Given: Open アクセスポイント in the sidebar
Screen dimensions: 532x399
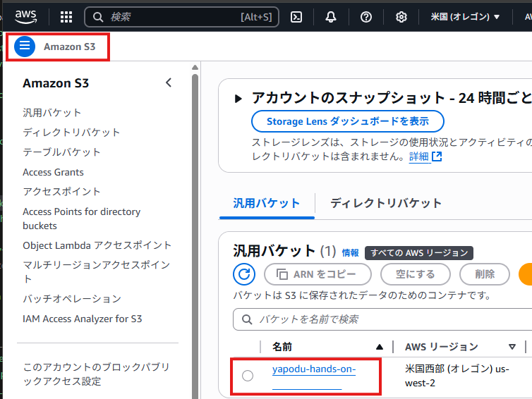Looking at the screenshot, I should pos(62,192).
